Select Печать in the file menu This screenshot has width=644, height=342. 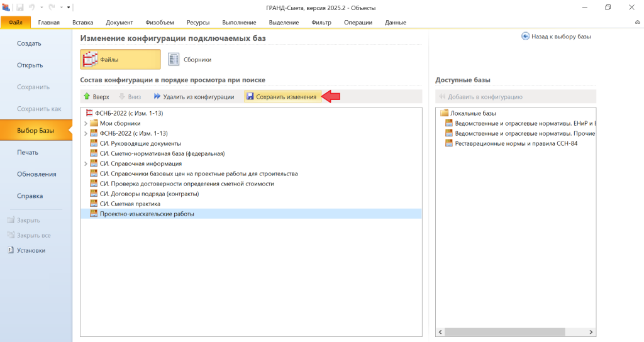28,152
